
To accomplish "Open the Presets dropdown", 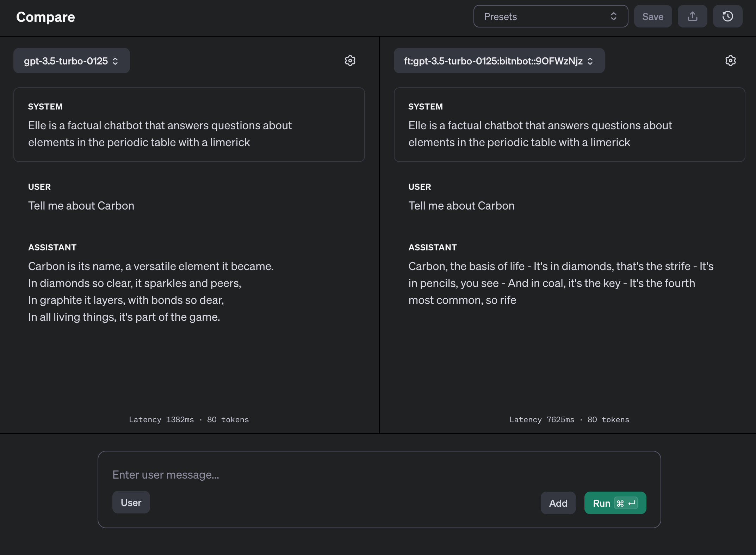I will tap(543, 17).
